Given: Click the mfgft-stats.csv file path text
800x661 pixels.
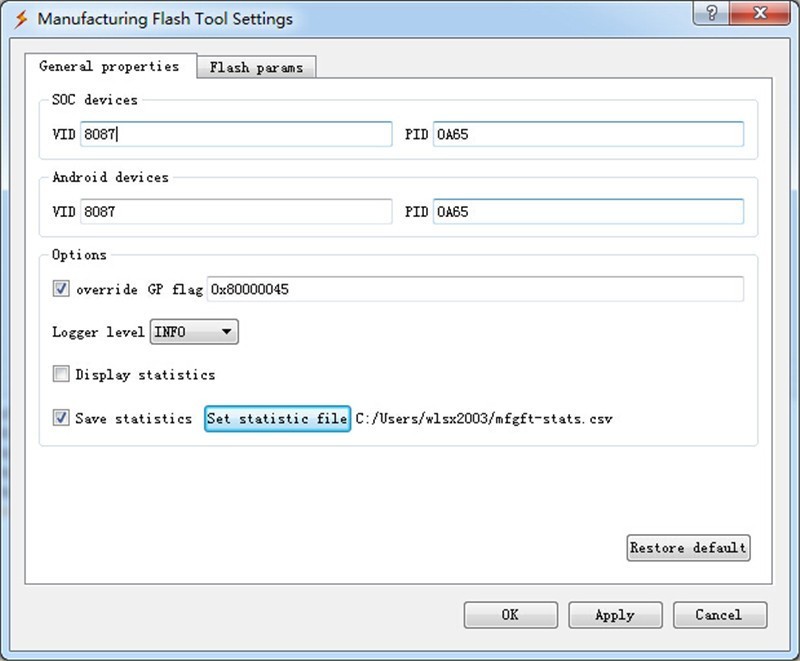Looking at the screenshot, I should pos(484,419).
